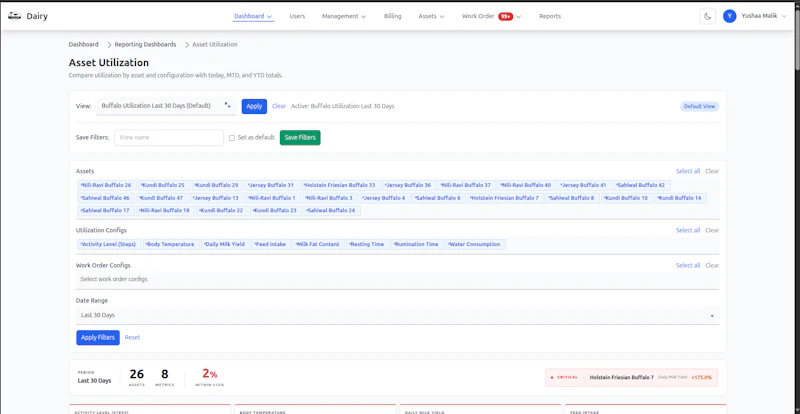The height and width of the screenshot is (414, 800).
Task: Remove the Daily Milk Yield config tag
Action: 205,244
